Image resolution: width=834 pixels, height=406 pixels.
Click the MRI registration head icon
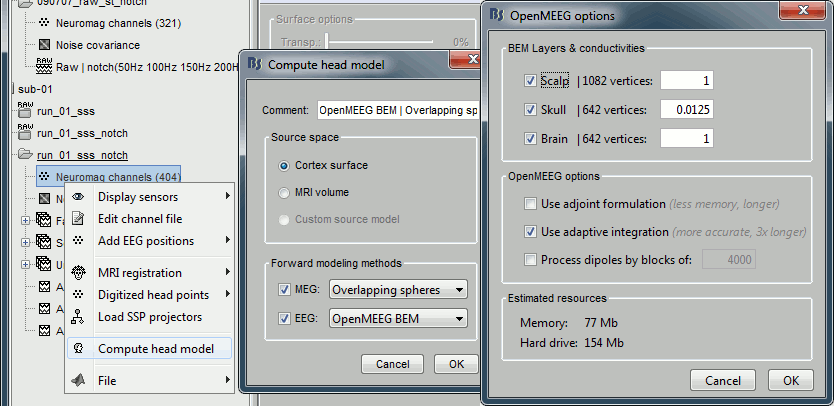click(x=78, y=273)
